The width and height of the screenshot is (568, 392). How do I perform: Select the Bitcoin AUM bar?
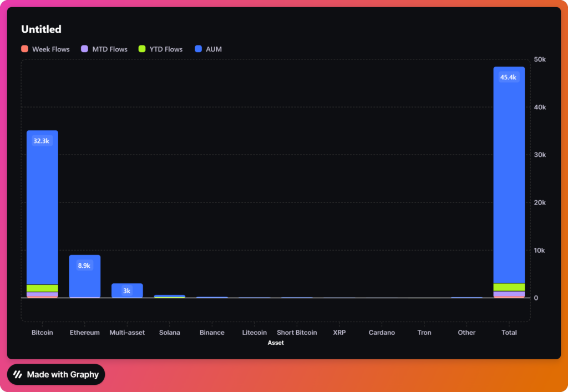42,211
